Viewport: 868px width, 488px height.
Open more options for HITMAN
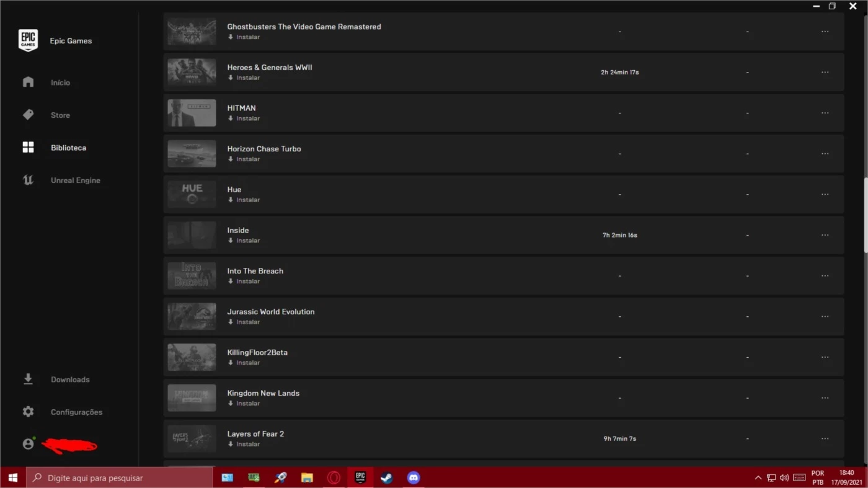[x=825, y=113]
